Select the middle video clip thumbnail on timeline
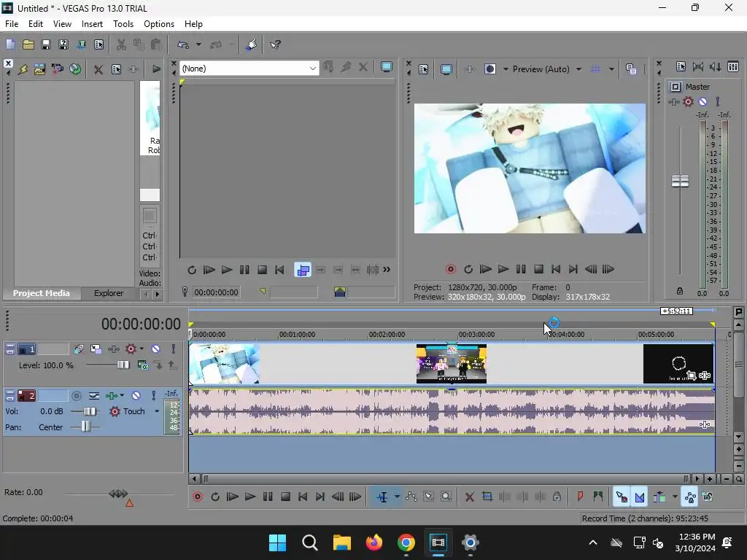The height and width of the screenshot is (560, 747). 451,364
